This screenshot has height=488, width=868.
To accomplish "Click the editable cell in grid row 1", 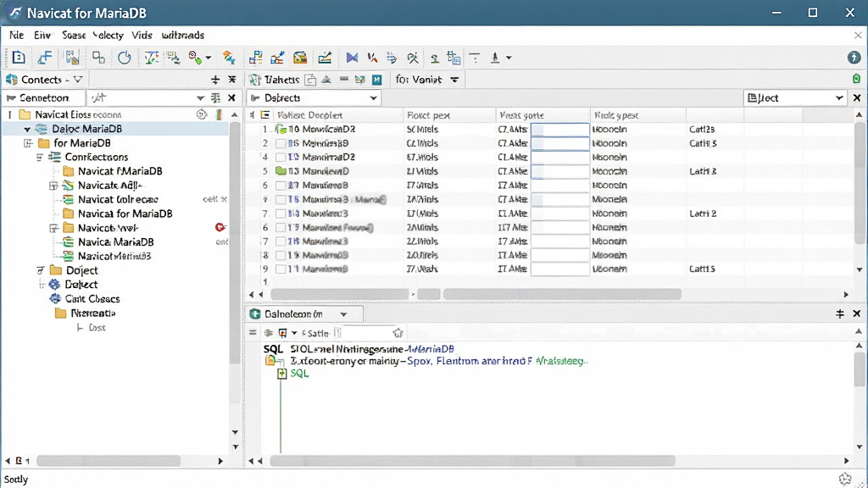I will (559, 130).
